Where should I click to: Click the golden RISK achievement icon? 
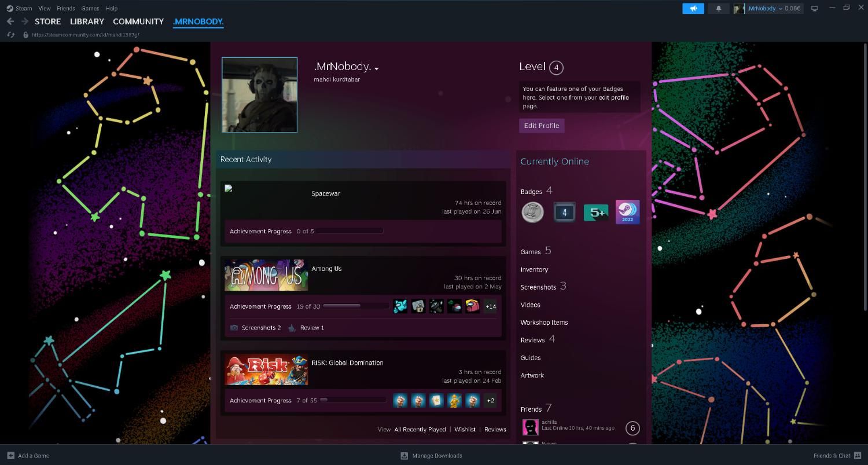click(x=455, y=400)
